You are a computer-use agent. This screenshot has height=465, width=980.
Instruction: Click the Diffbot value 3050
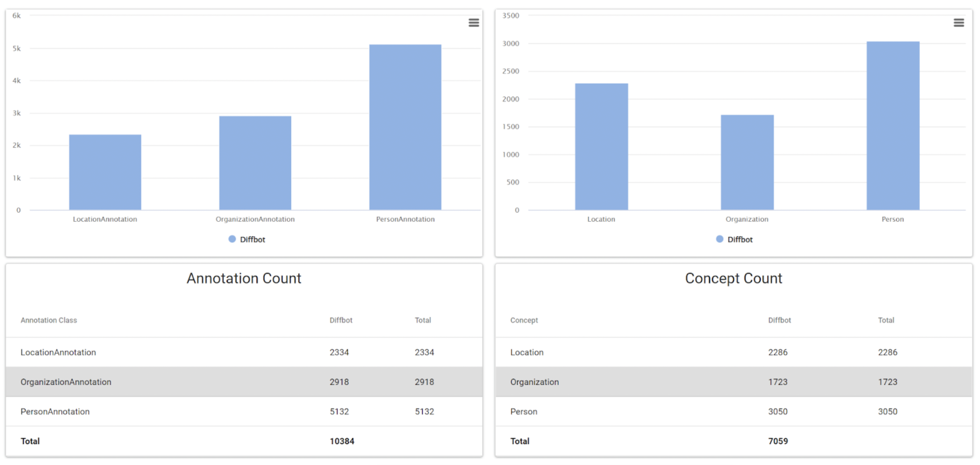coord(777,411)
